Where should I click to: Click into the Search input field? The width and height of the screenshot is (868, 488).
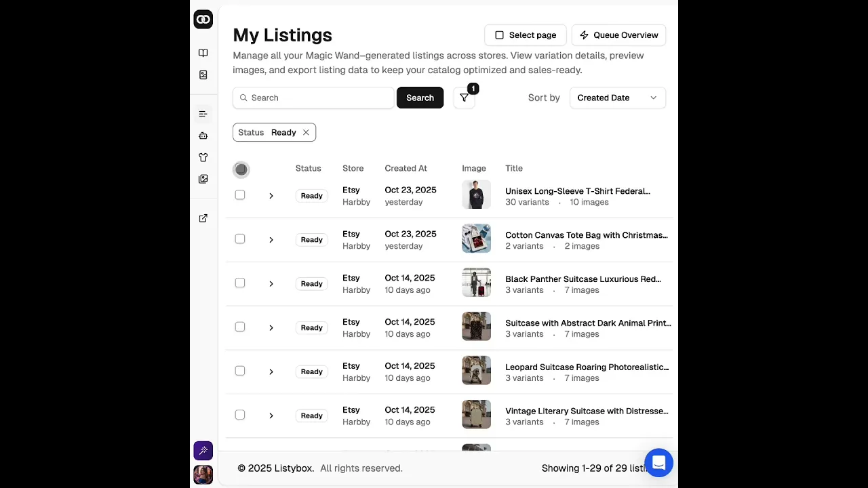tap(319, 98)
